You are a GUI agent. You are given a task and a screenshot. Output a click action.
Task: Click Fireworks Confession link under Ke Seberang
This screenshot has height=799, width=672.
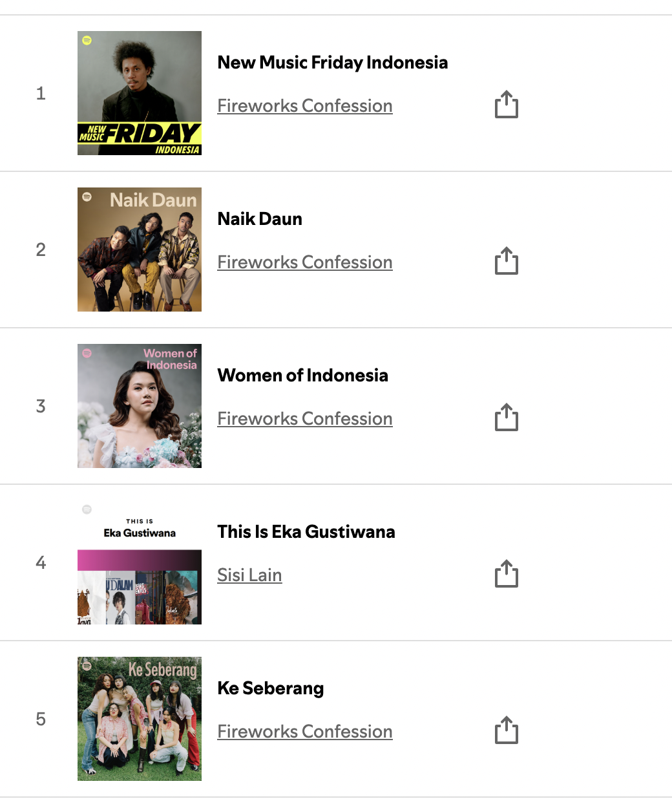point(305,731)
